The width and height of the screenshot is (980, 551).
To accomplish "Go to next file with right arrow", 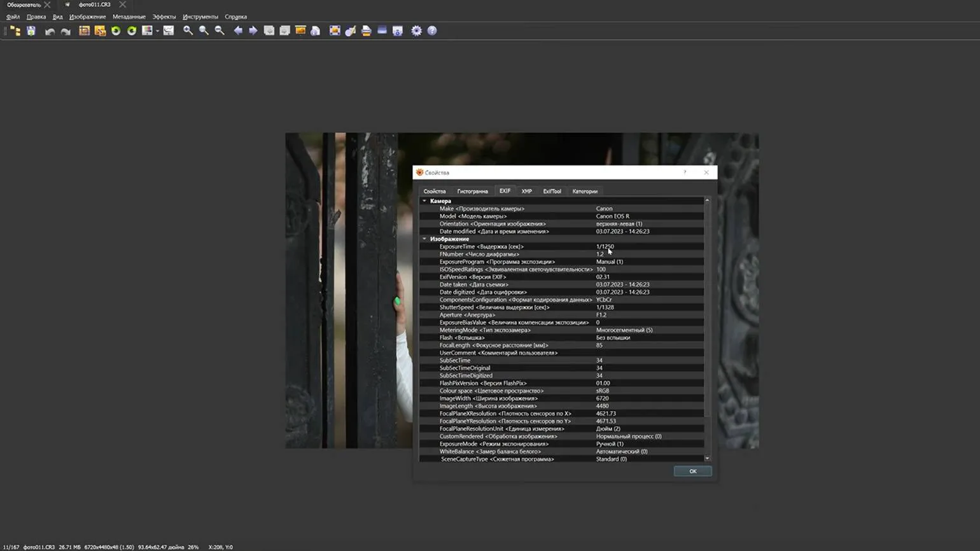I will [x=253, y=31].
